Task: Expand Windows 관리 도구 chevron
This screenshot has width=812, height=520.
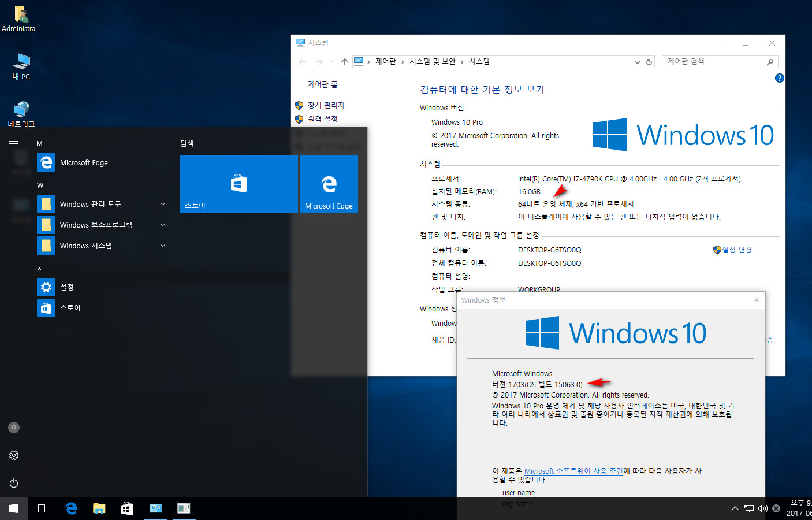Action: 163,204
